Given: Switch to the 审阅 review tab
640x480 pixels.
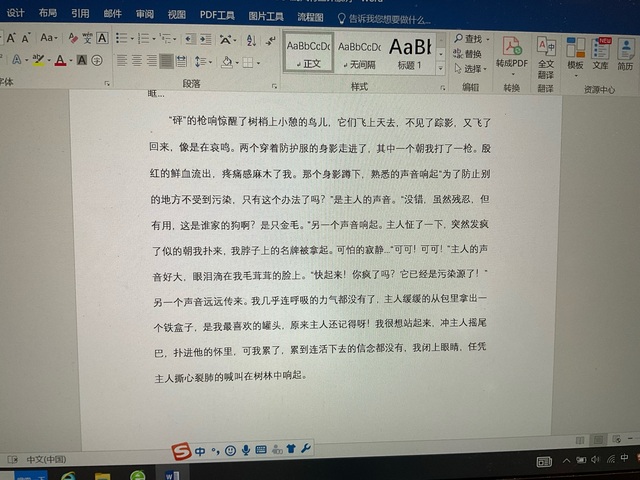Looking at the screenshot, I should point(145,14).
